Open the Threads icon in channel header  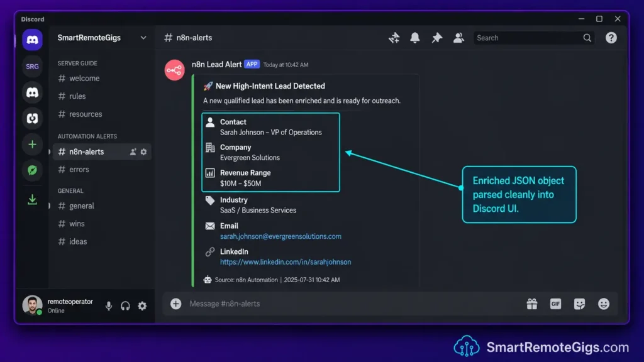394,38
